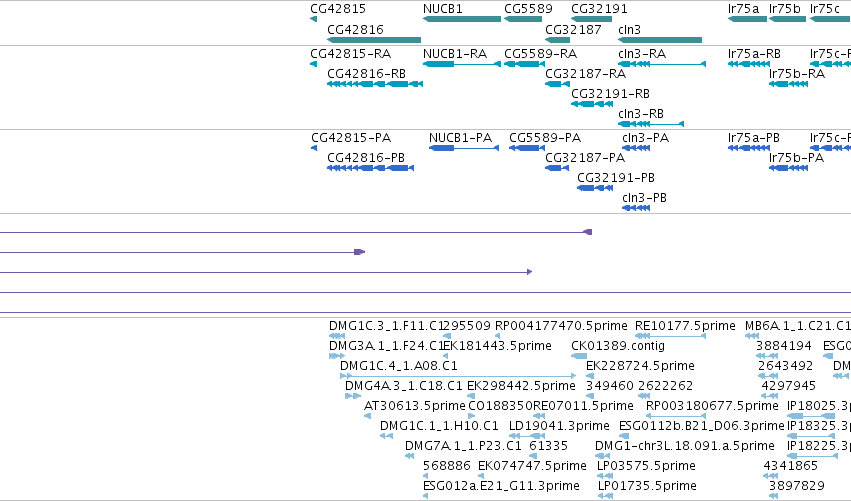Screen dimensions: 851x501
Task: Select the DMG4A.3_1.C18.C1 EST label
Action: click(404, 386)
